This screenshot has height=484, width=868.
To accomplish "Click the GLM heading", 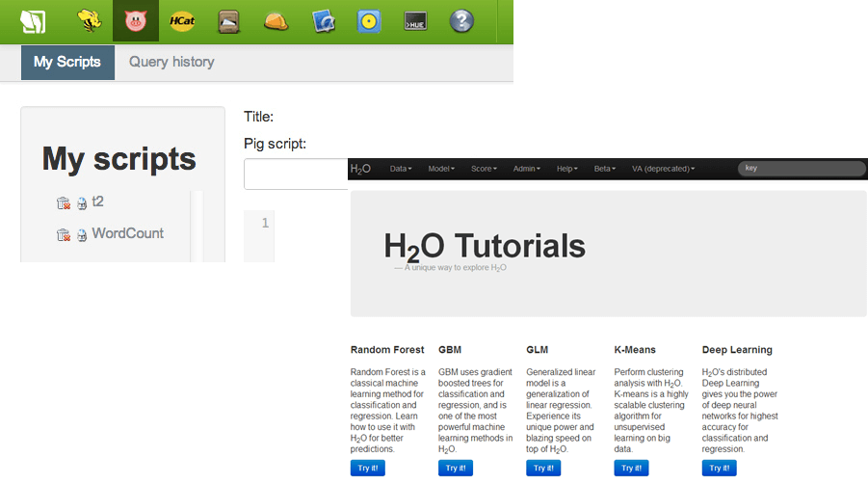I will pos(537,350).
